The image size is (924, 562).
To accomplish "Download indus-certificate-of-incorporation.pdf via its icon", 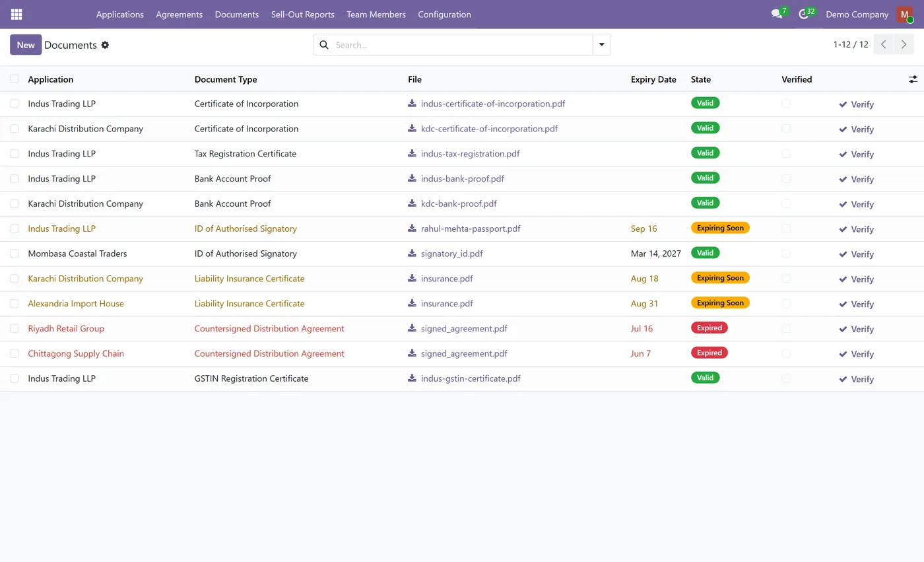I will (x=412, y=104).
